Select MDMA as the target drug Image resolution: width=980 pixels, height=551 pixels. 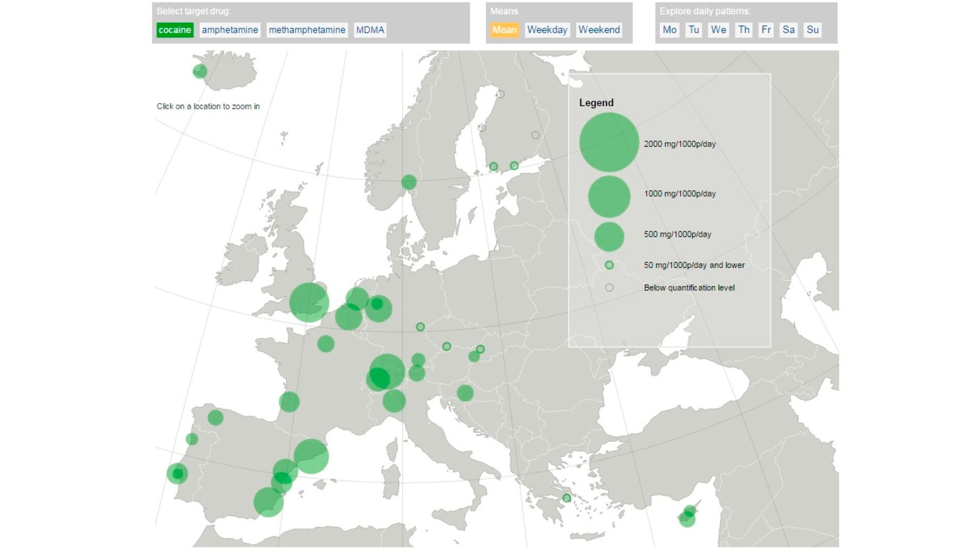coord(370,30)
